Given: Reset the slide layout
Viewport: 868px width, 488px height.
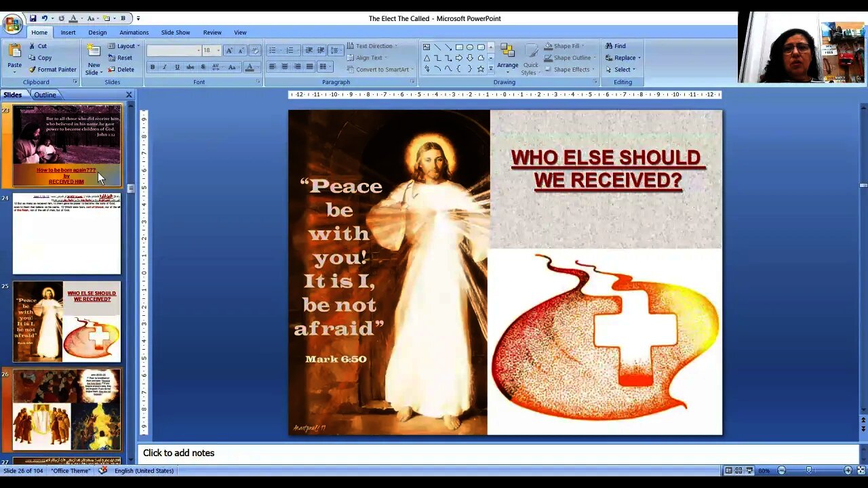Looking at the screenshot, I should pyautogui.click(x=120, y=58).
